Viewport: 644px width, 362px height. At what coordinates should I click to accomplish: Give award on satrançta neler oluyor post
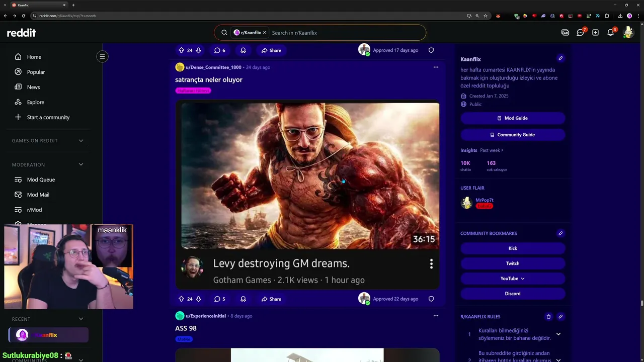click(243, 299)
